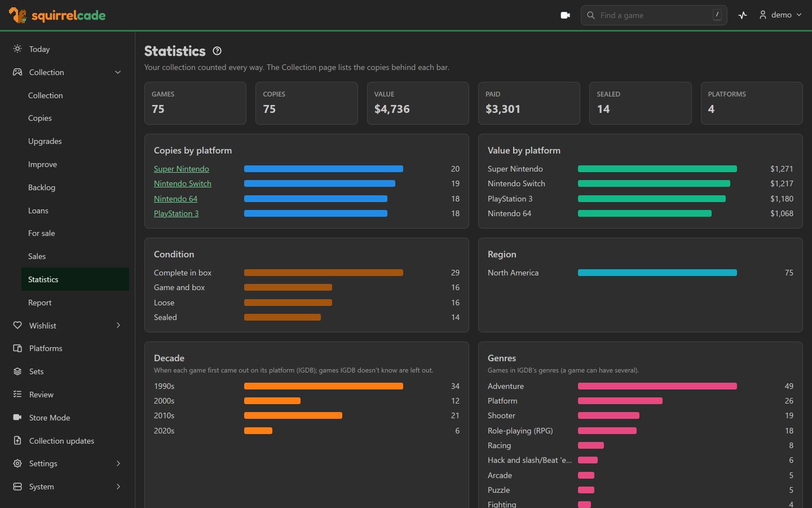This screenshot has height=508, width=812.
Task: Click the 1990s decade orange bar
Action: pyautogui.click(x=324, y=386)
